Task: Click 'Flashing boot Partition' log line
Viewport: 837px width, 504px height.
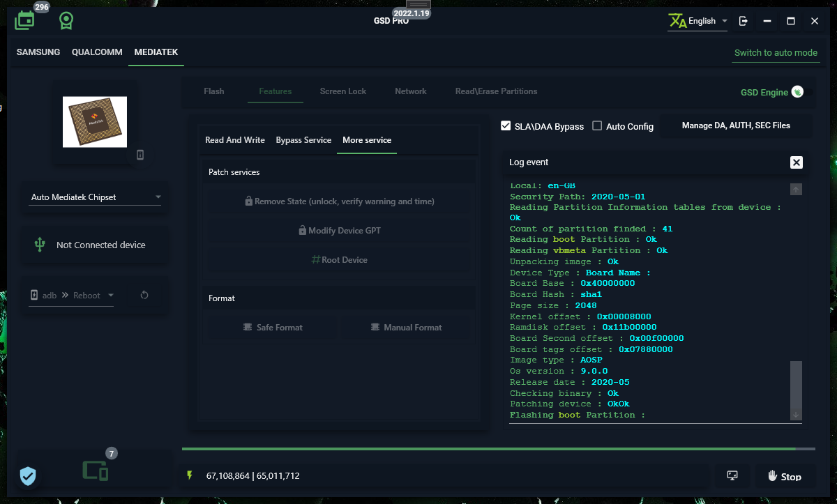Action: click(x=578, y=415)
